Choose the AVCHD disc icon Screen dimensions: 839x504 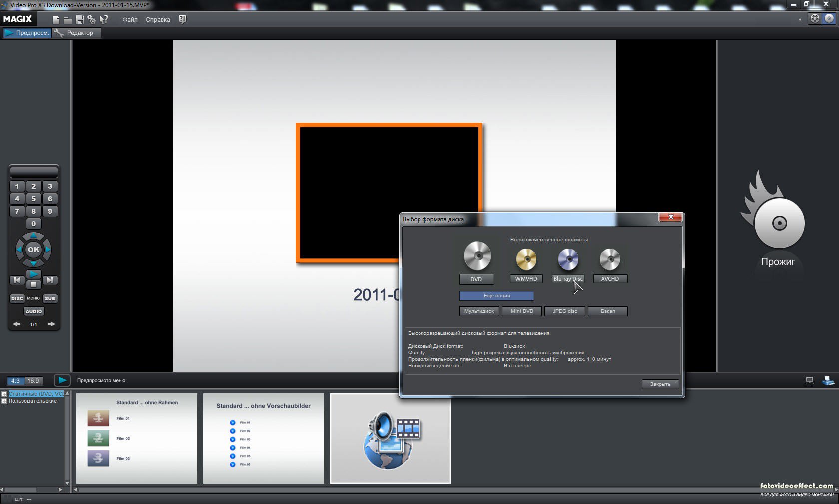click(x=610, y=259)
